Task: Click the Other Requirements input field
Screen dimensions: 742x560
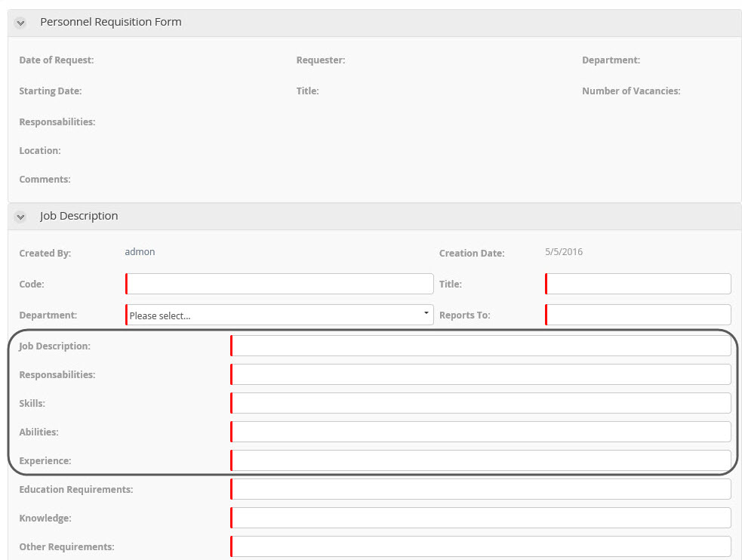Action: click(481, 546)
